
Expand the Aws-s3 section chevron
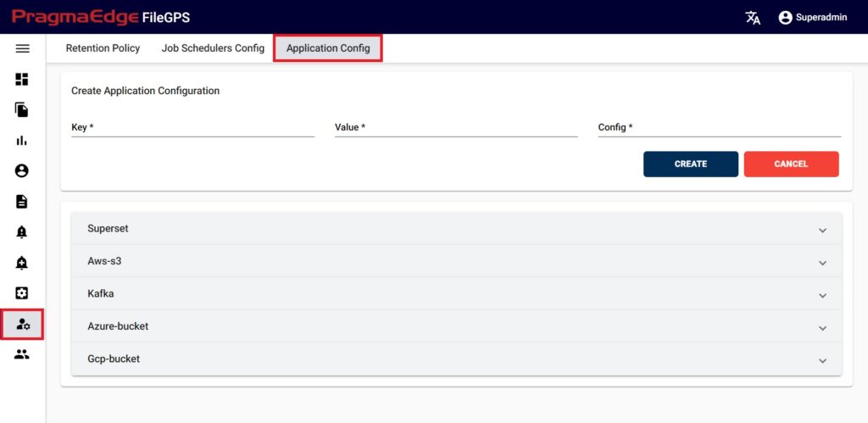tap(822, 263)
